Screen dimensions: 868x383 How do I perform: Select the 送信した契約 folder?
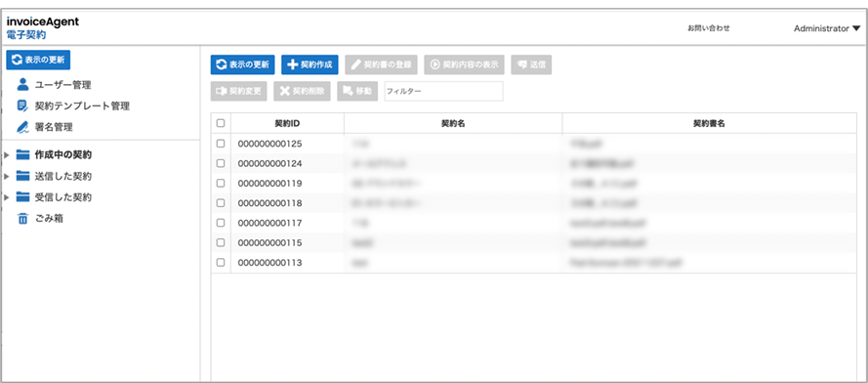[x=63, y=176]
